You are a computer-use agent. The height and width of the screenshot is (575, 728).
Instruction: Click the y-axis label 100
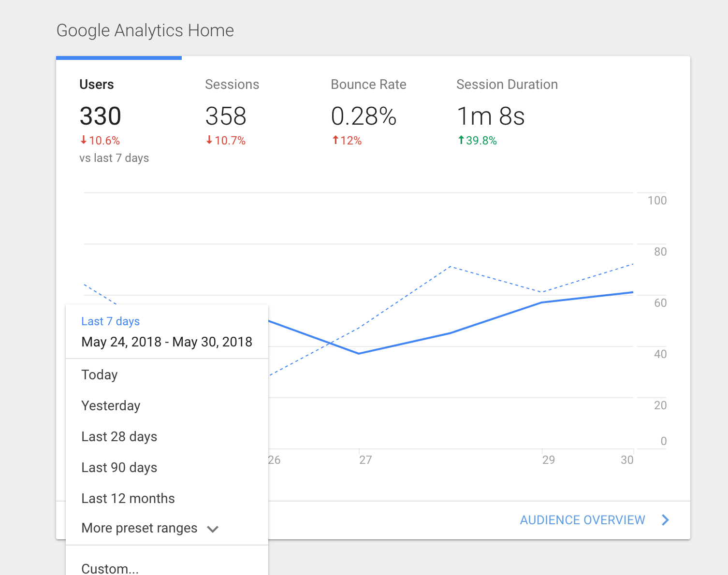(657, 201)
